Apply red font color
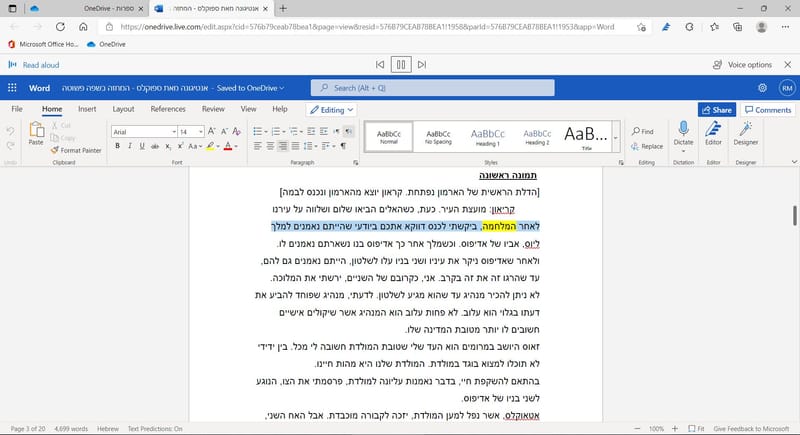The image size is (800, 435). click(228, 146)
